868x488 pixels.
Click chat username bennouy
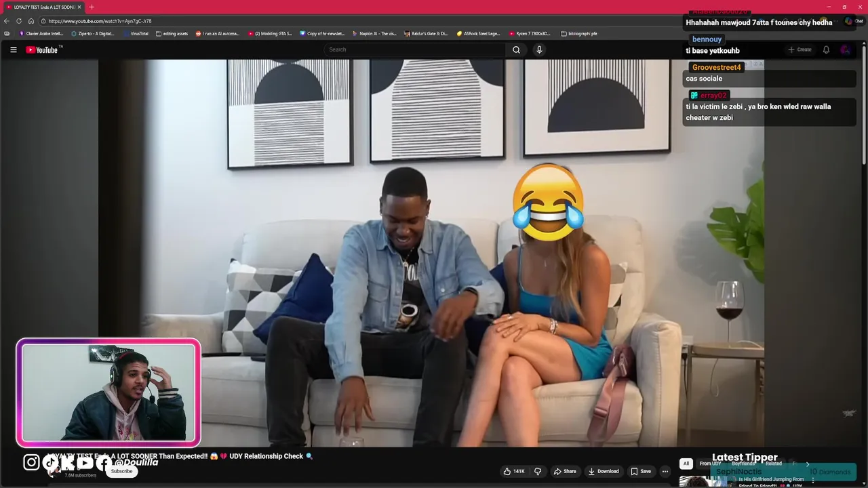[707, 39]
